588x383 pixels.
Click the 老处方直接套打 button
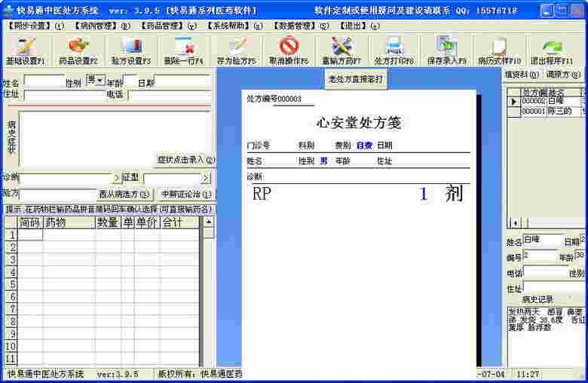[x=356, y=79]
